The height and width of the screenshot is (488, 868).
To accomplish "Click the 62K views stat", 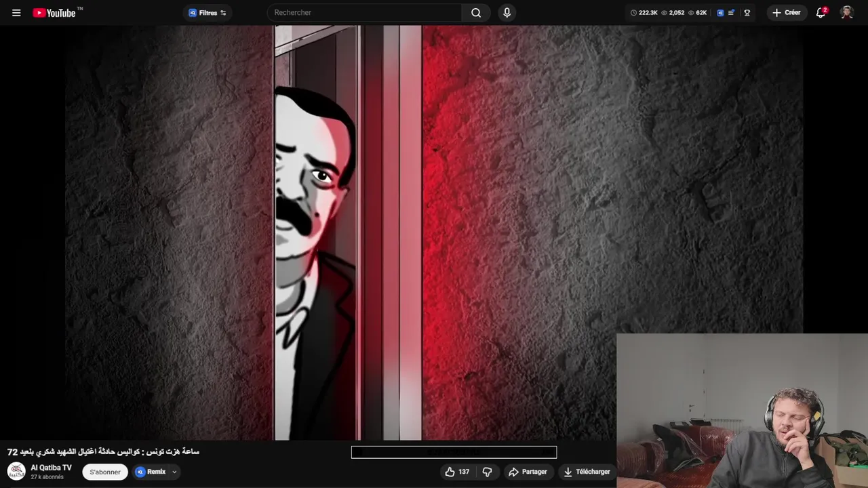I will [x=697, y=13].
